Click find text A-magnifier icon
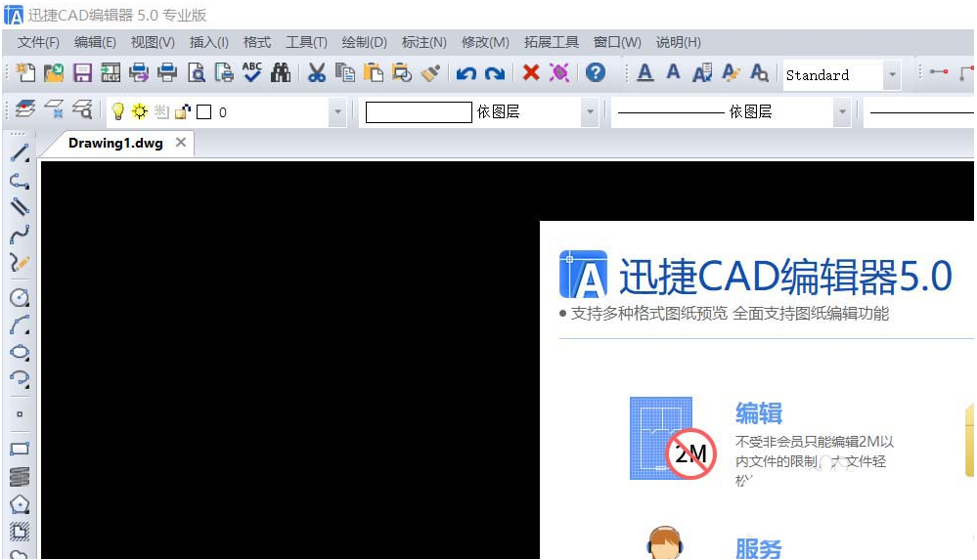The image size is (977, 560). coord(759,73)
